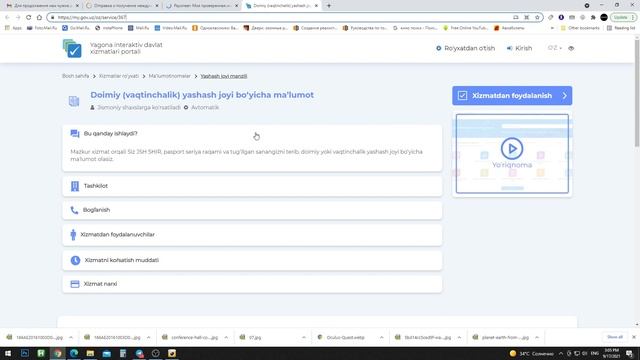Open the Reading list

point(621,28)
